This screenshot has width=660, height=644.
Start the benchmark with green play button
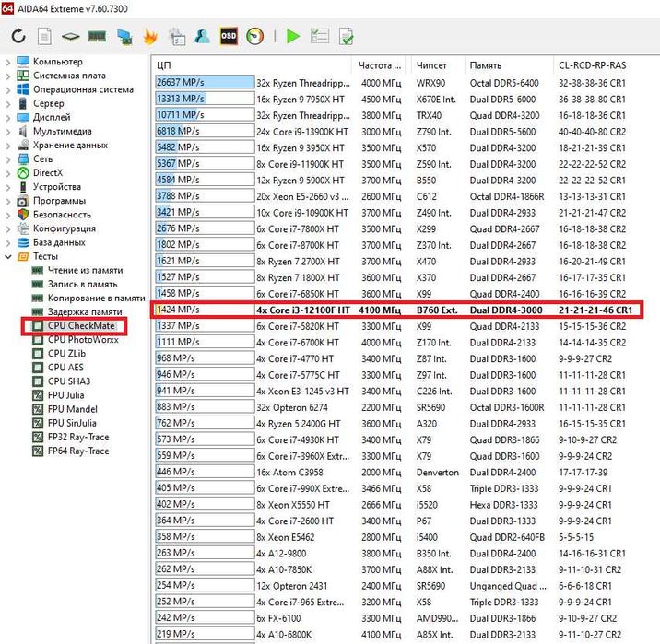tap(293, 36)
